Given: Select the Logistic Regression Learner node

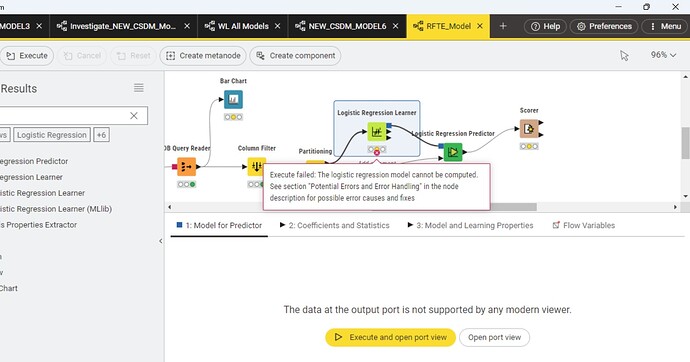Looking at the screenshot, I should (x=377, y=132).
